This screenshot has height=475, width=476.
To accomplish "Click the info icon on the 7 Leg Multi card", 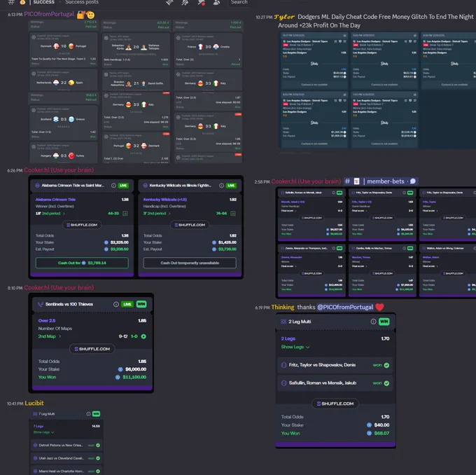I will coord(88,414).
